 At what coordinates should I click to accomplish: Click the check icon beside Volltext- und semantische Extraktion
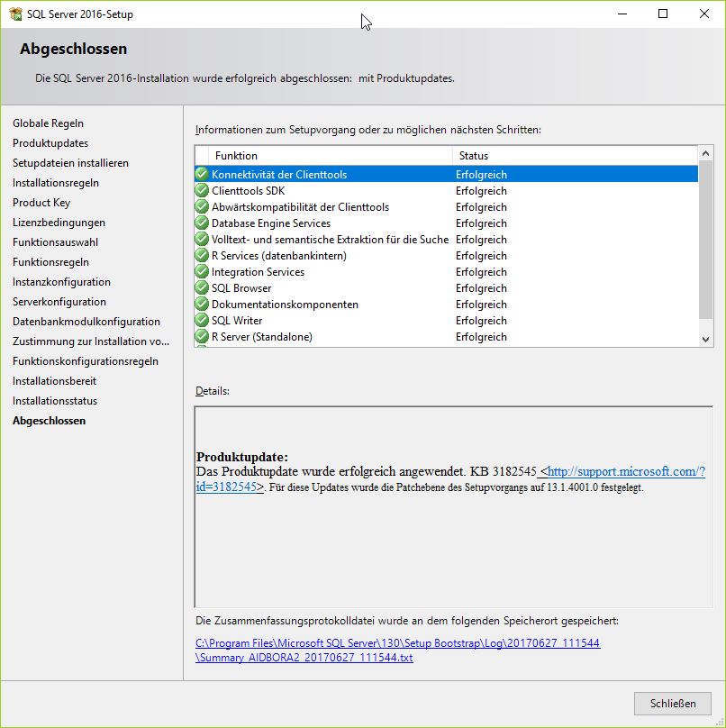pos(202,239)
